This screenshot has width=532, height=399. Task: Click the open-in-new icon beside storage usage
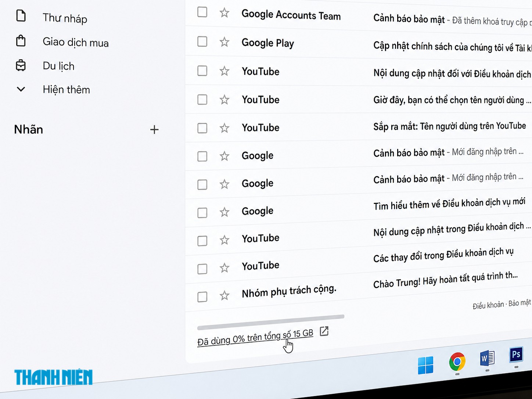pos(324,331)
